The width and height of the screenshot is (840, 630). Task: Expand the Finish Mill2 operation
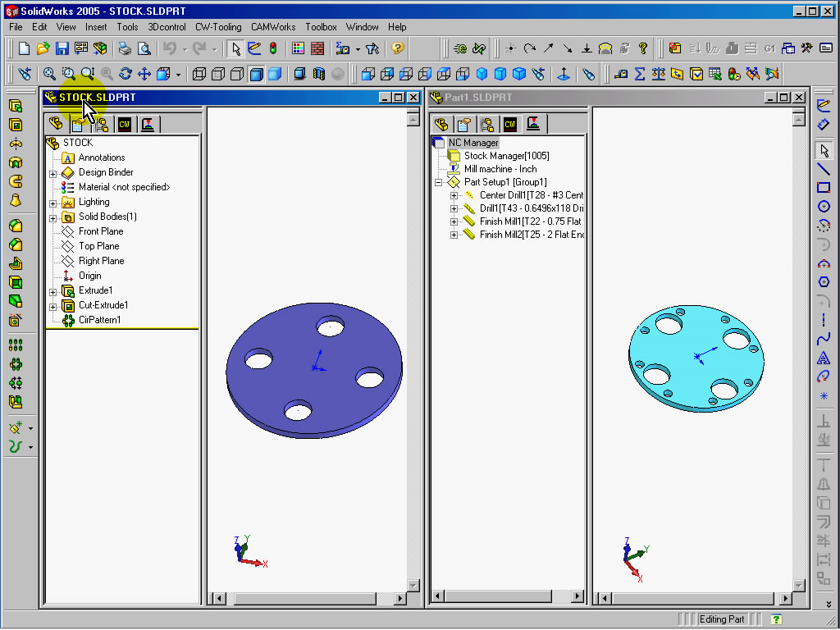pos(454,235)
